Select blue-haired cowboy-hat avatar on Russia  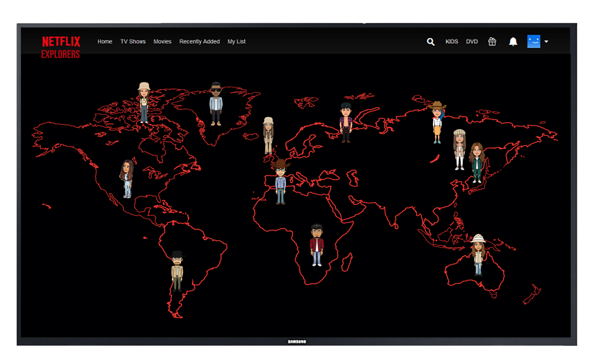pos(437,122)
